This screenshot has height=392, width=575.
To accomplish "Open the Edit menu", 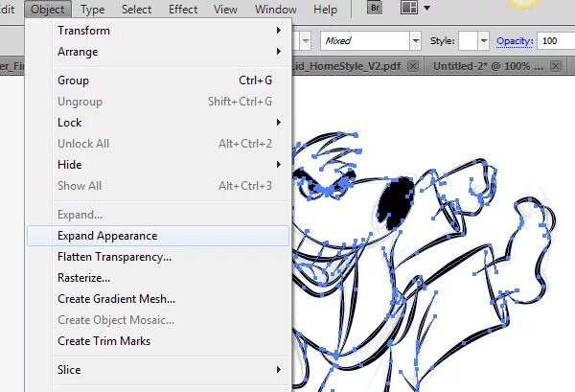I will pyautogui.click(x=8, y=10).
